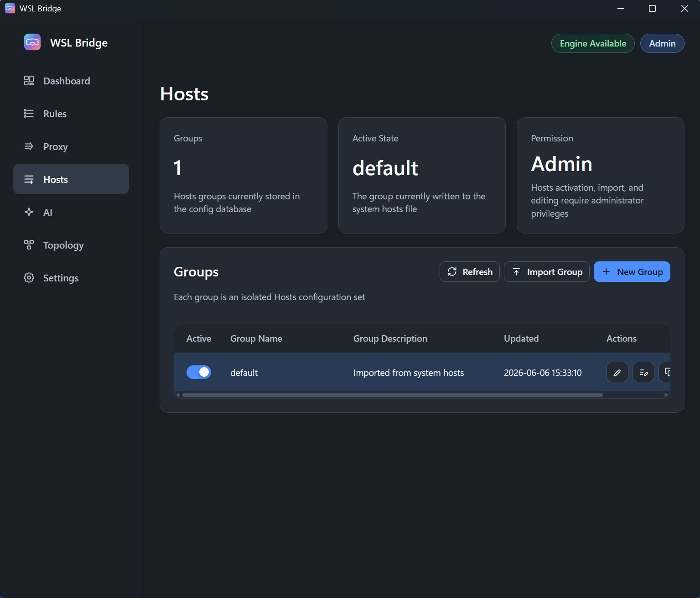Select Hosts in the sidebar

click(71, 179)
